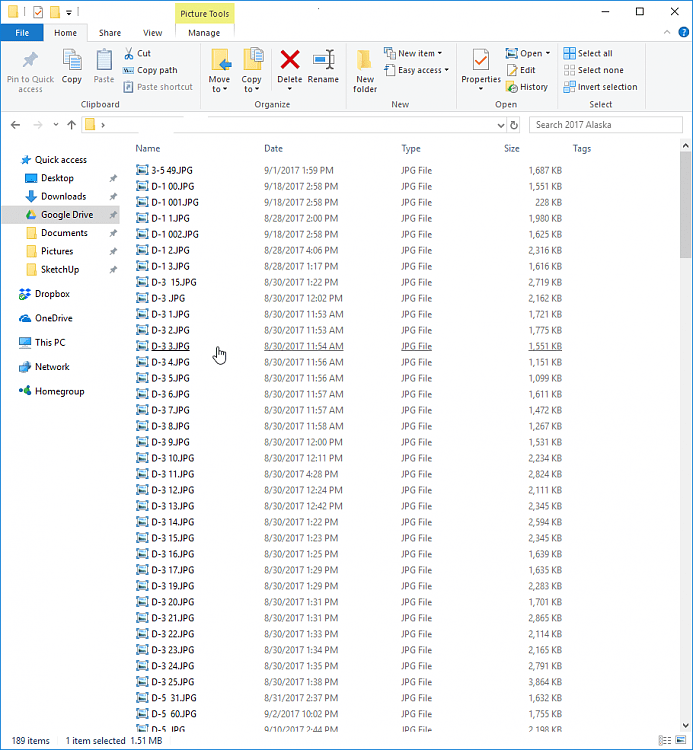Open the Properties checkmark icon
Viewport: 693px width, 750px height.
[481, 61]
